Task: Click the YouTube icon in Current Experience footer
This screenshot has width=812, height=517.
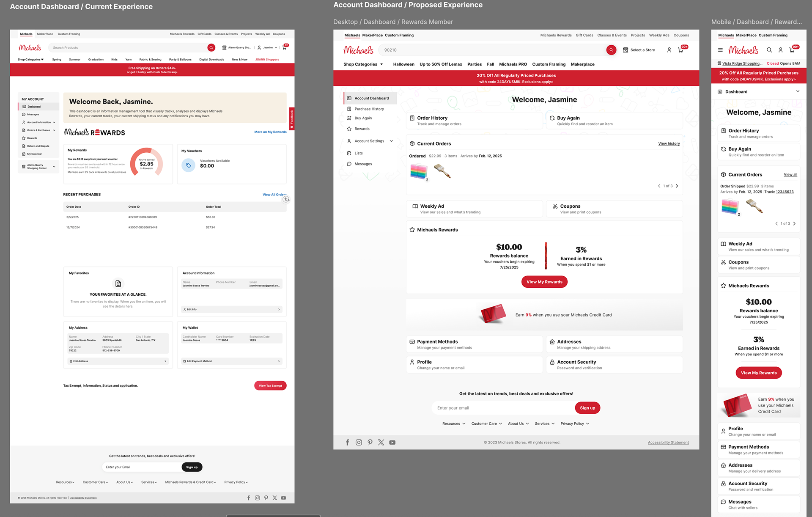Action: pos(283,498)
